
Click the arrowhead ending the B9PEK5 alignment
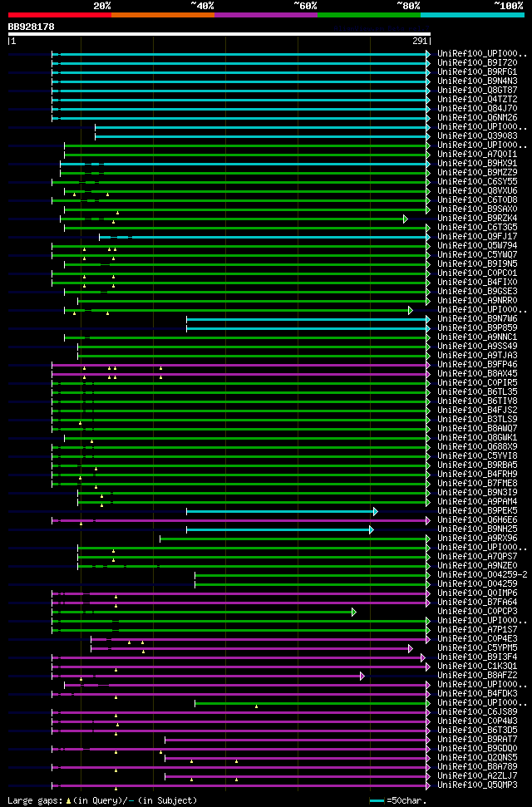click(376, 511)
